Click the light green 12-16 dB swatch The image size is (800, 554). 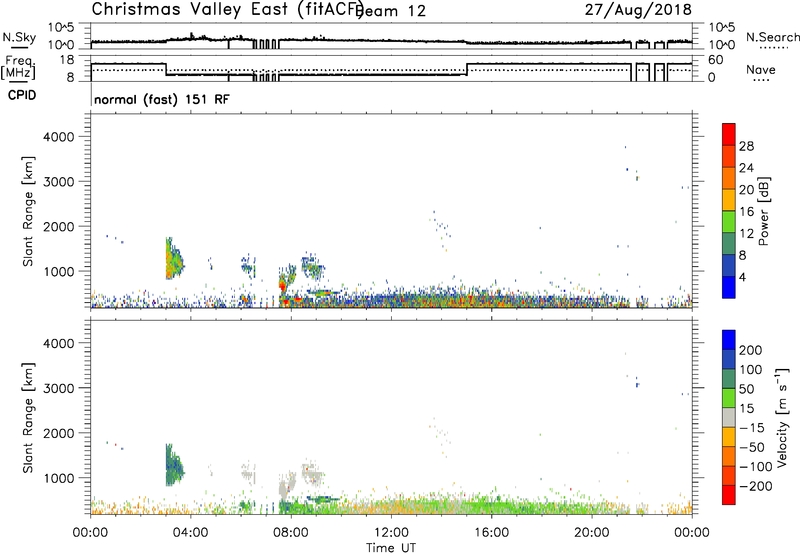point(729,222)
